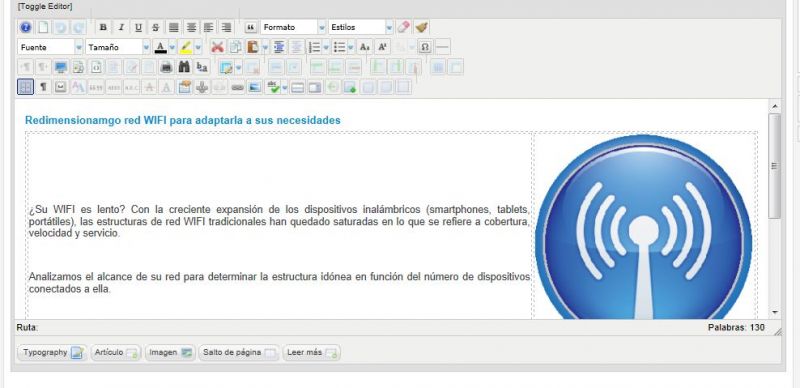Click the eraser remove-format icon
Screen dimensions: 800x388
(404, 27)
